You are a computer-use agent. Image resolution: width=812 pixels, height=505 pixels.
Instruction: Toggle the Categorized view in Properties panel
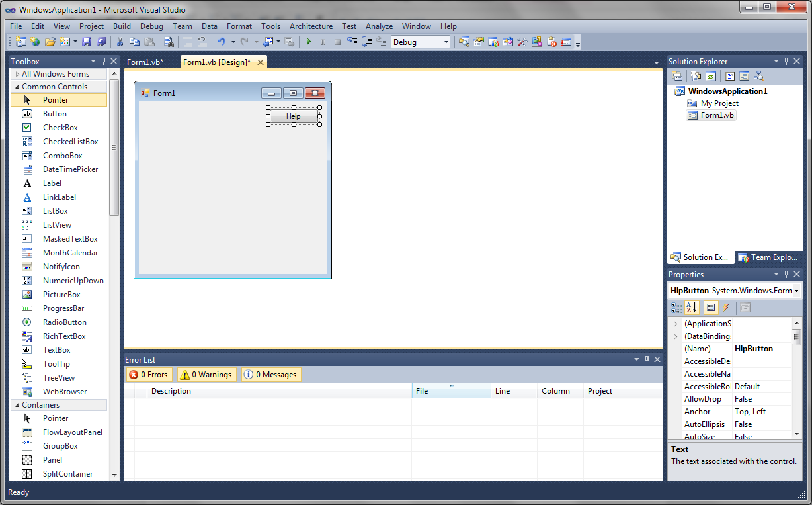(x=676, y=307)
